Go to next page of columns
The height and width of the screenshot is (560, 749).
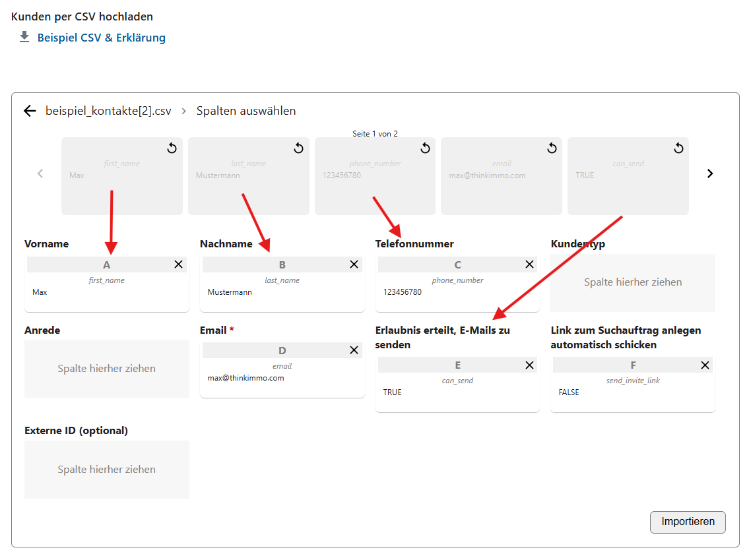tap(710, 173)
